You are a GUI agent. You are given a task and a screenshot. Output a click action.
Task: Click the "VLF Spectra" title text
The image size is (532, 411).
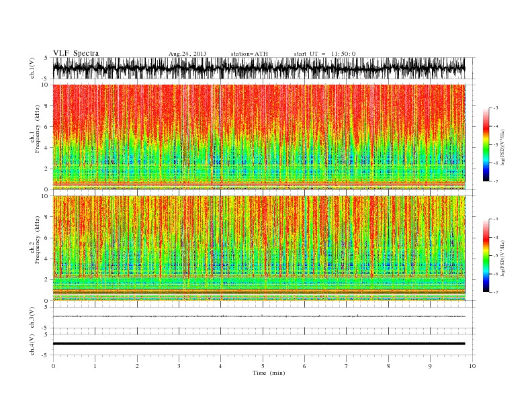(76, 53)
